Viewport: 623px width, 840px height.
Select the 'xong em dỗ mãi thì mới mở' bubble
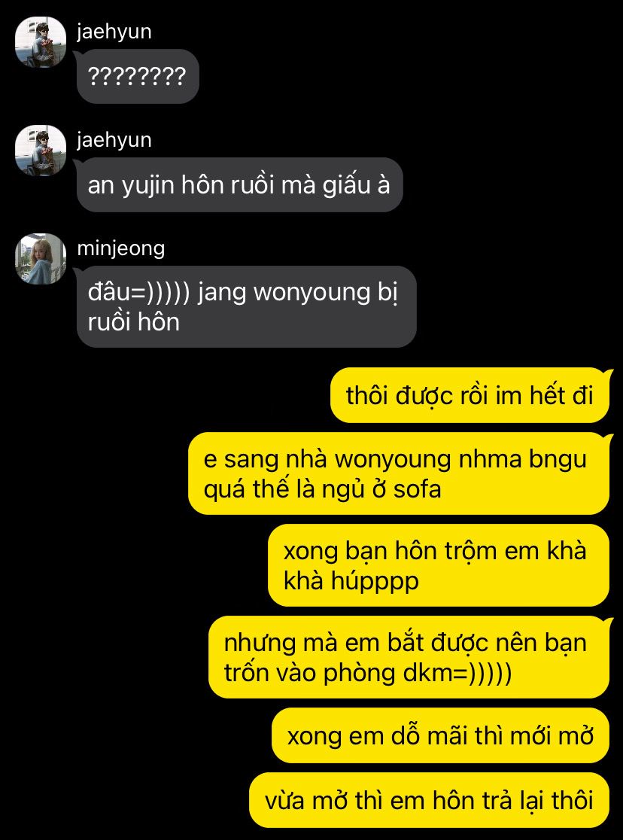440,735
